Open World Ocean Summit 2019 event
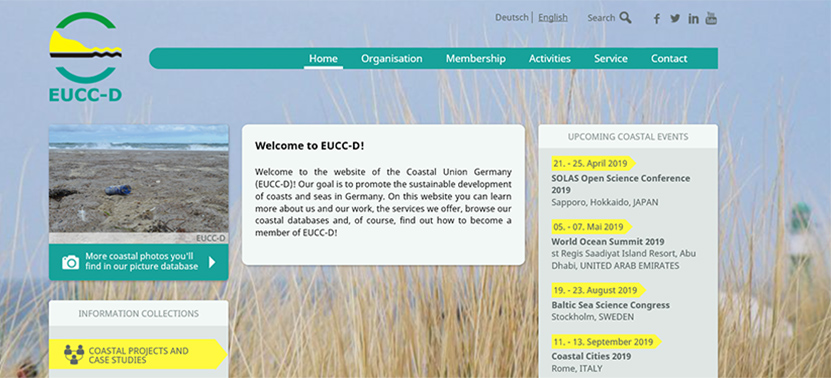 608,242
